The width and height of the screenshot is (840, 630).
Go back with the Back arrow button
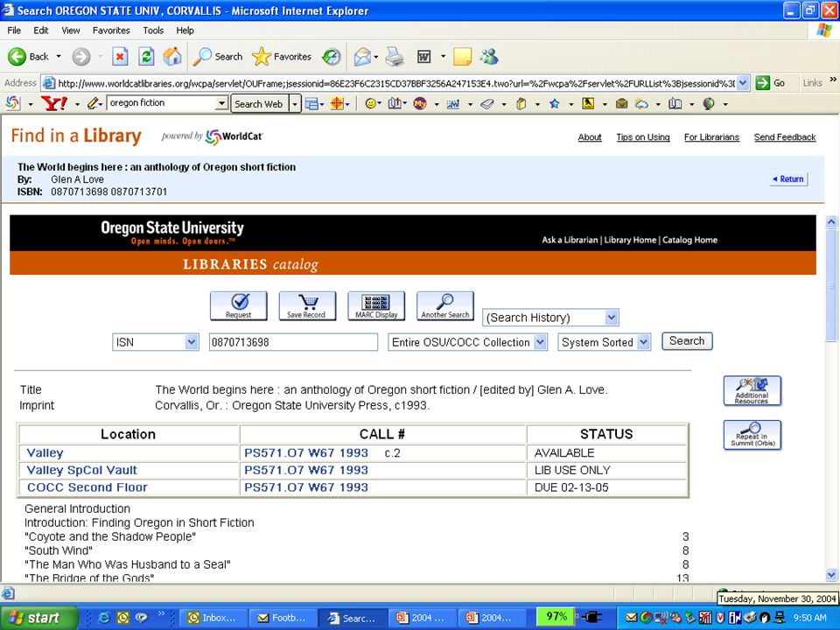28,56
